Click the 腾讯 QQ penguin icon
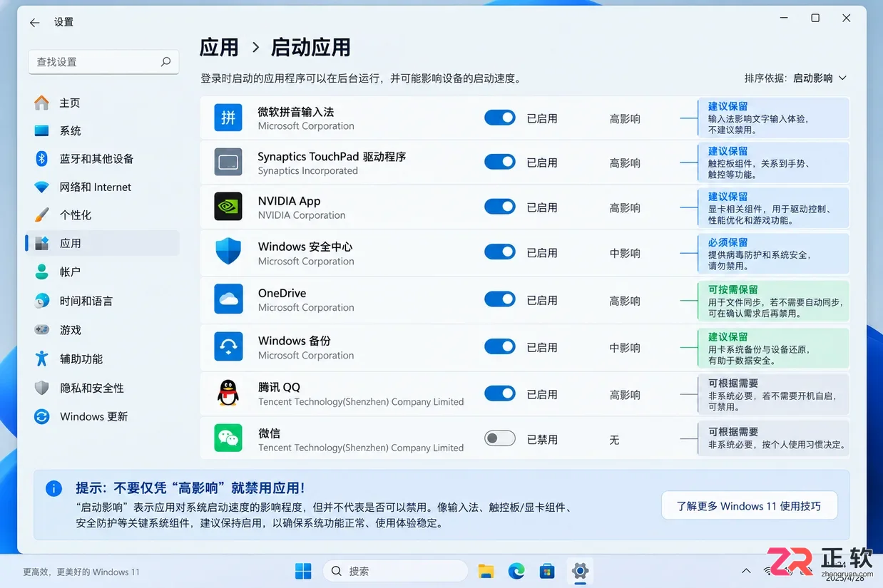 coord(228,393)
